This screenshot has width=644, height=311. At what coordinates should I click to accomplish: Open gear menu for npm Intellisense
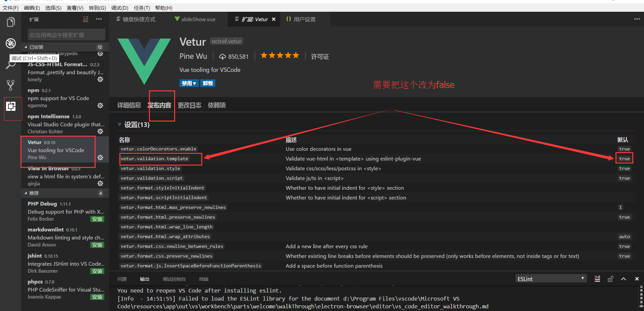[x=100, y=131]
